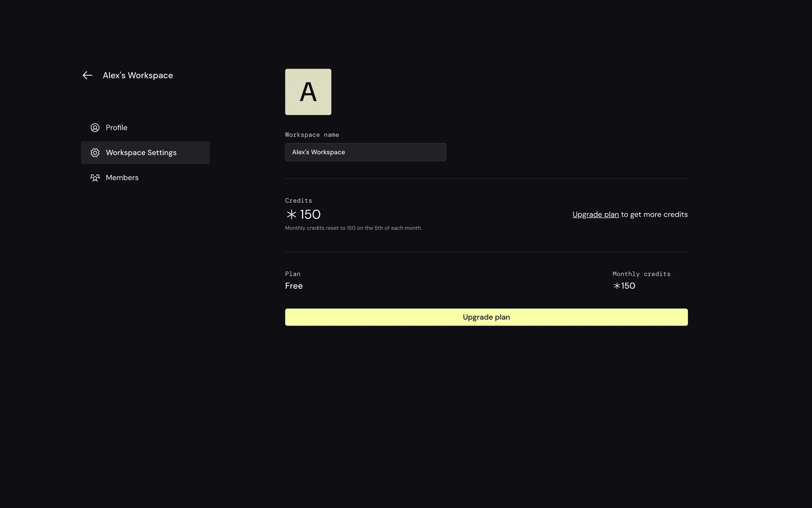Click the asterisk icon beside Credits 150
Viewport: 812px width, 508px height.
(x=291, y=215)
